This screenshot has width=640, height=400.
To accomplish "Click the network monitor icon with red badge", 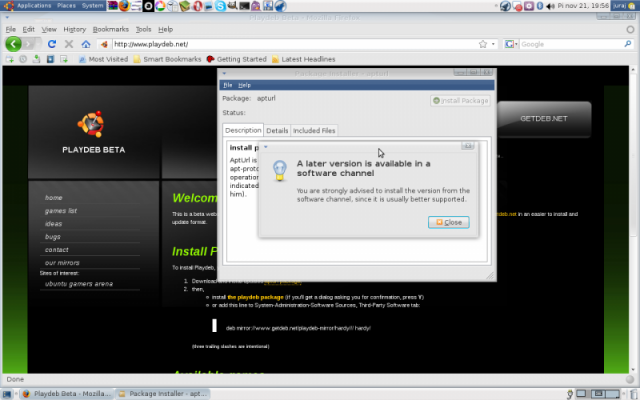I will pyautogui.click(x=517, y=6).
